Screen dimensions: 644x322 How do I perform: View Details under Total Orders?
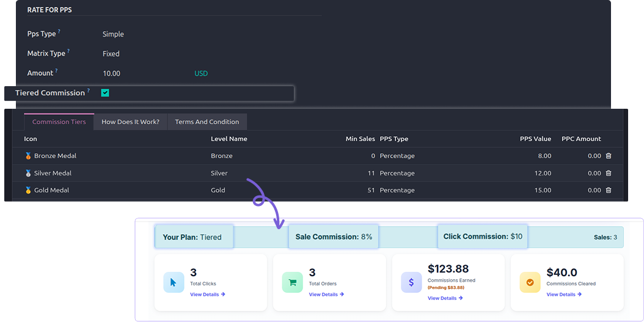326,295
